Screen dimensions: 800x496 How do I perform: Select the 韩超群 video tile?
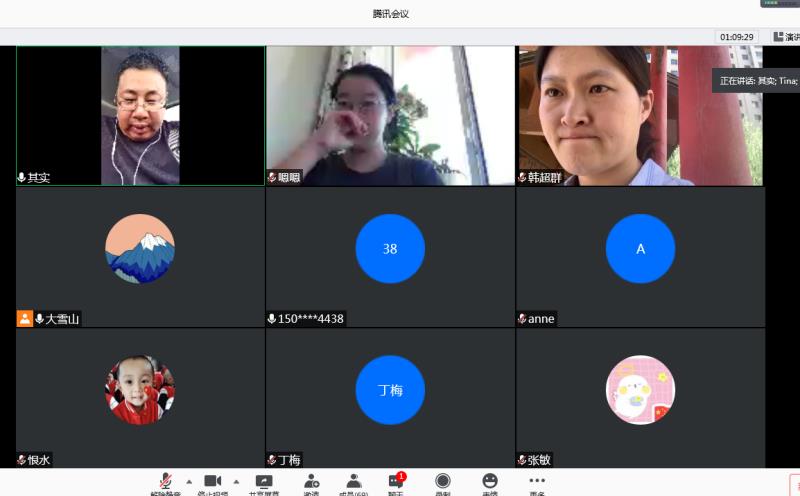click(640, 116)
